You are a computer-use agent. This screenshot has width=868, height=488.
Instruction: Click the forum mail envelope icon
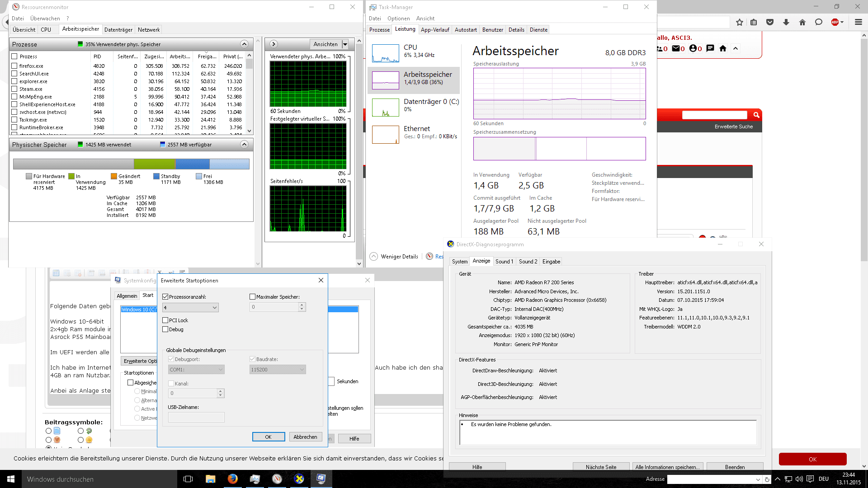tap(676, 48)
